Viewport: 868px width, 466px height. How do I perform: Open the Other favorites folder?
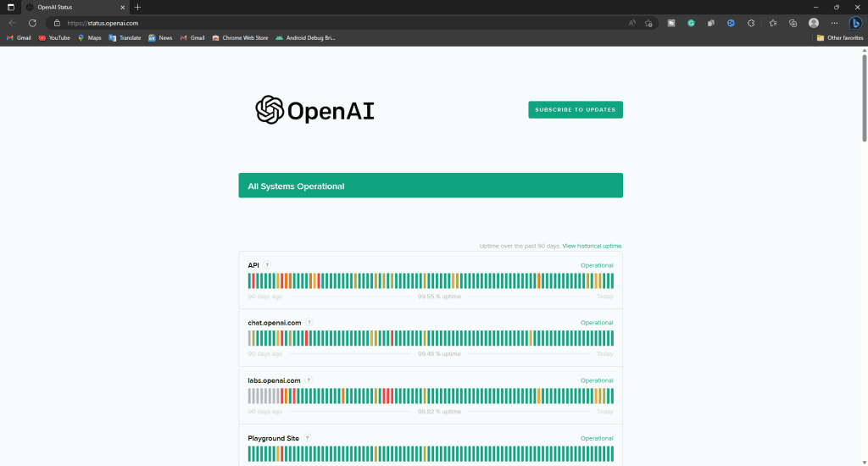(840, 38)
